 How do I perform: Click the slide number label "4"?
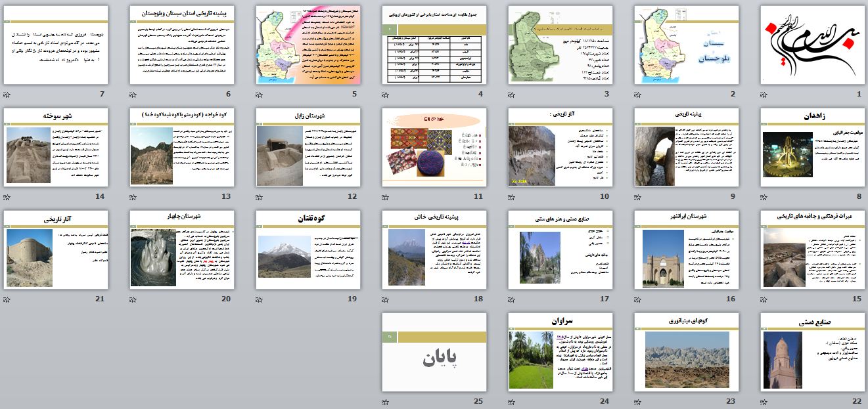(x=480, y=95)
